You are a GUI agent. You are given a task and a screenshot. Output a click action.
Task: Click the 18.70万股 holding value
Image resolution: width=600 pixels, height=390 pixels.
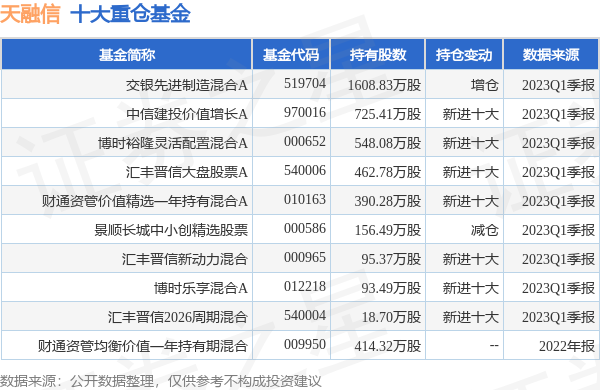click(391, 317)
